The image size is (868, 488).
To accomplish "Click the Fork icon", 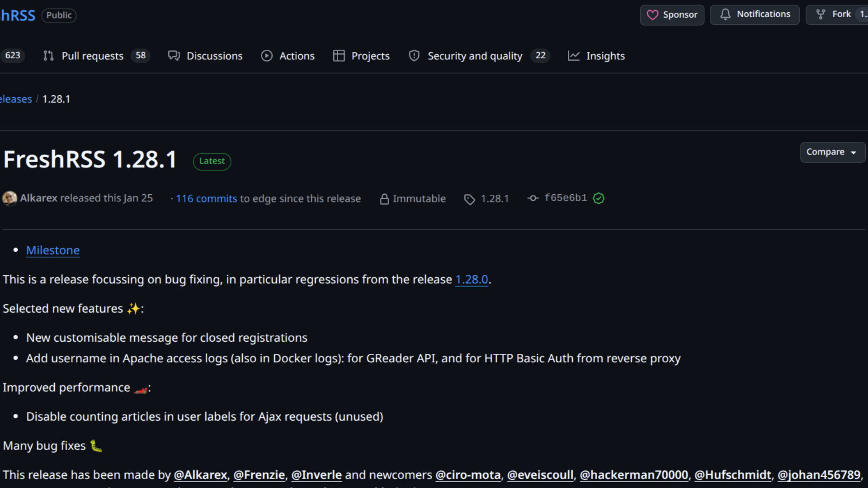I will 821,14.
